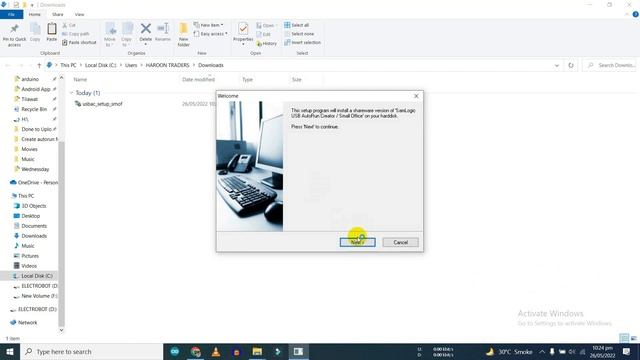Open the New item dropdown
Screen dimensions: 640x360
tap(209, 25)
